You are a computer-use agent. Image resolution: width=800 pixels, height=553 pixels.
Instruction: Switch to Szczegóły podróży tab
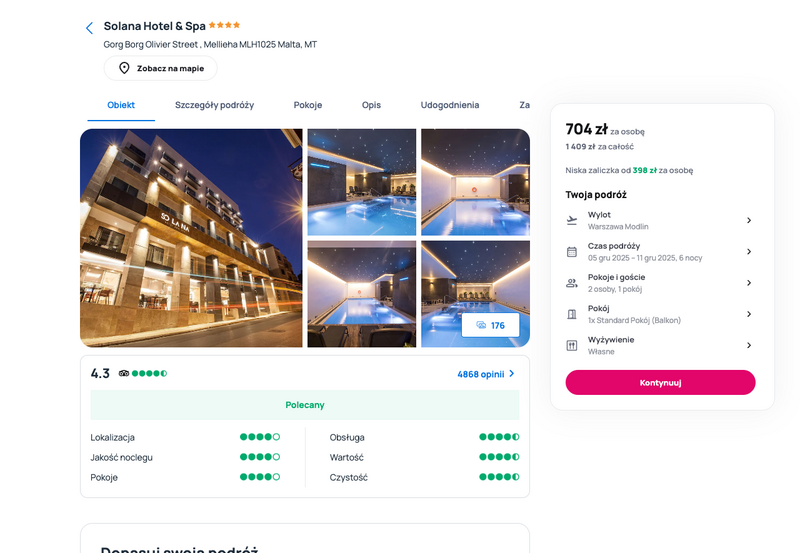(x=214, y=105)
